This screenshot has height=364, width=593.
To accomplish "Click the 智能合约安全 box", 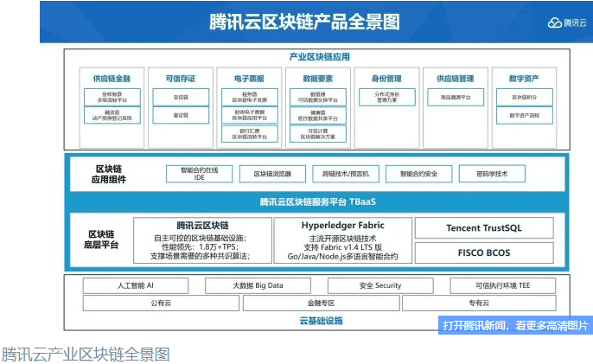I will (419, 174).
